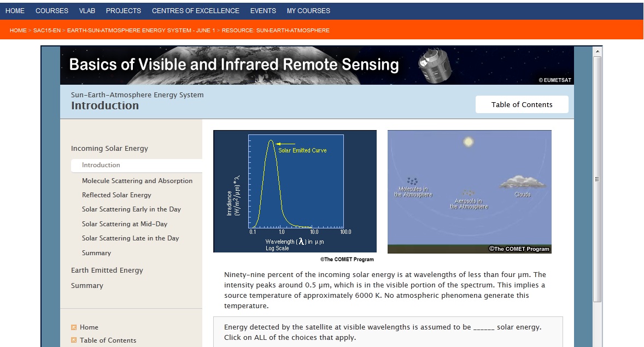Open Solar Scattering at Mid-Day

125,224
